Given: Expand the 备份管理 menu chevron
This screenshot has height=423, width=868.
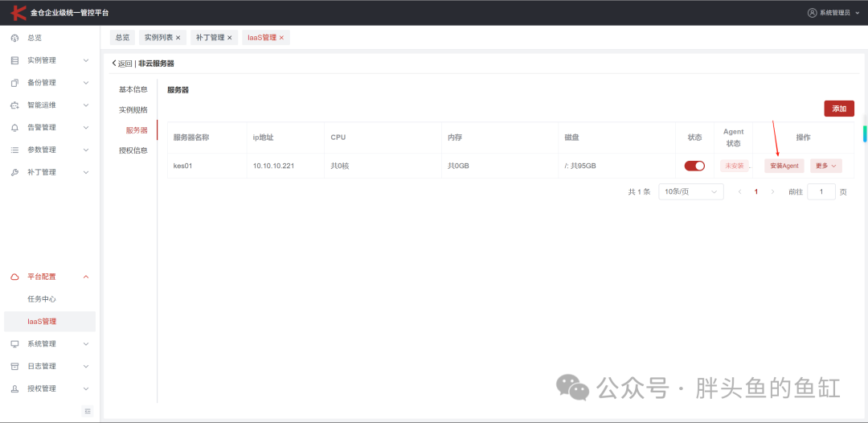Looking at the screenshot, I should [x=86, y=83].
